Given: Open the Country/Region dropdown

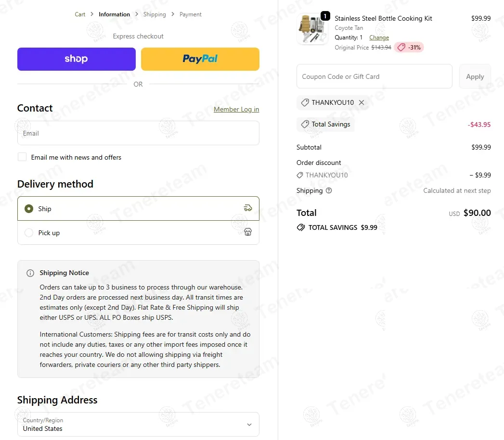Looking at the screenshot, I should [x=138, y=424].
